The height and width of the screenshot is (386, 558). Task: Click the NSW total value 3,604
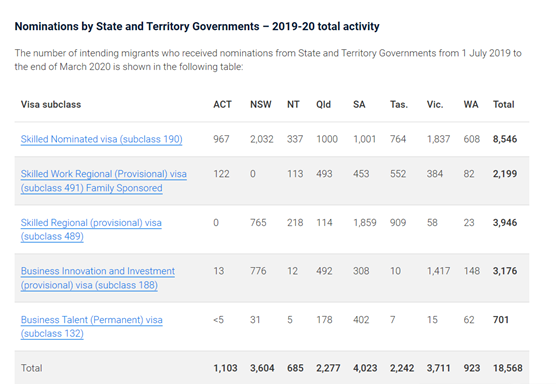(x=262, y=368)
